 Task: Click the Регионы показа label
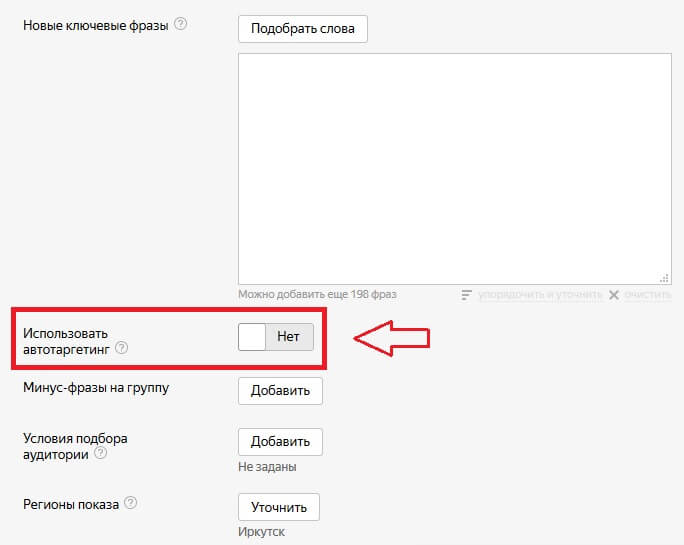click(71, 504)
